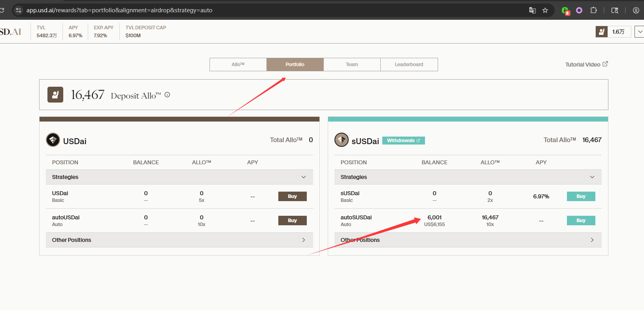Click the EXP. APY 7.92% stat
Image resolution: width=644 pixels, height=310 pixels.
(104, 32)
